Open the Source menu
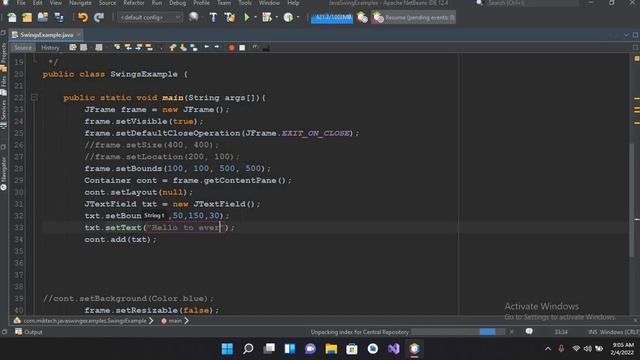640x360 pixels. coord(107,3)
